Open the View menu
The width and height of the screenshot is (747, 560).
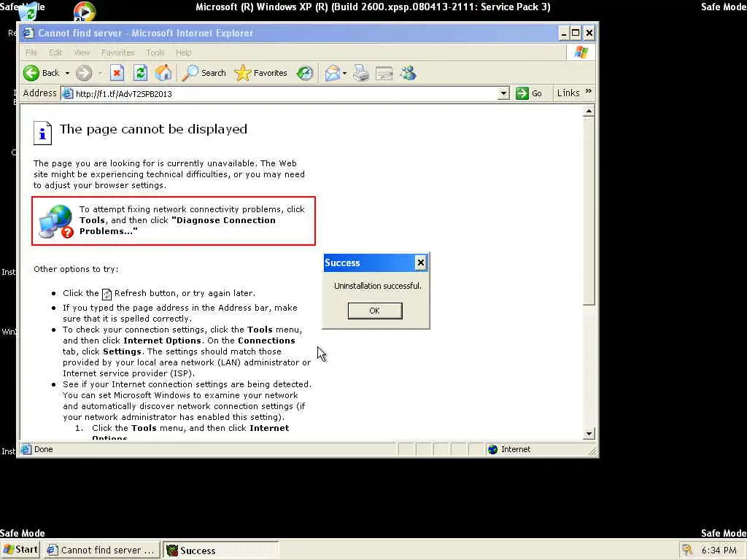[82, 52]
